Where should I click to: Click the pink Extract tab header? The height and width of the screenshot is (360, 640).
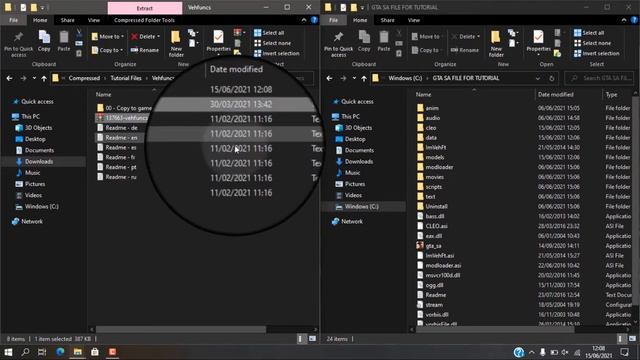[x=145, y=8]
